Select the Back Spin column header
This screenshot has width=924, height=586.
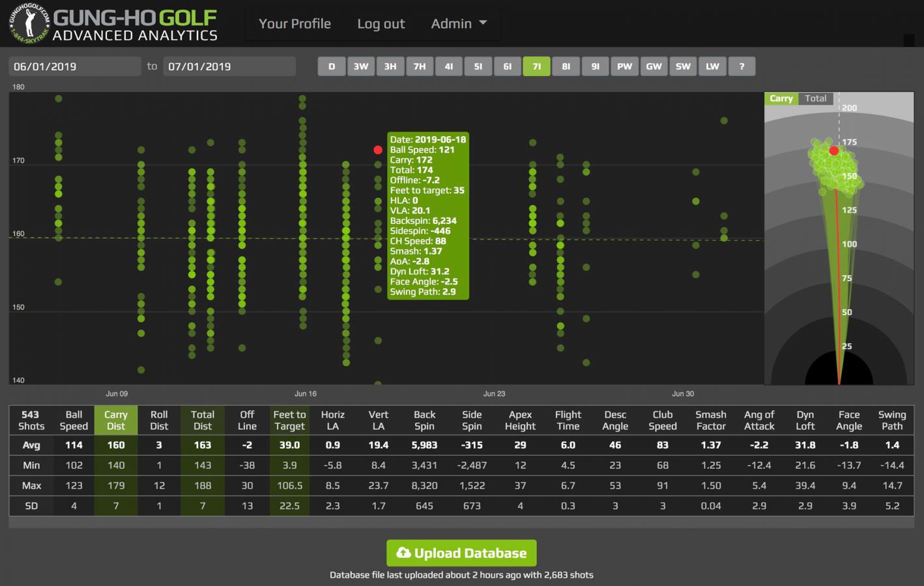424,420
